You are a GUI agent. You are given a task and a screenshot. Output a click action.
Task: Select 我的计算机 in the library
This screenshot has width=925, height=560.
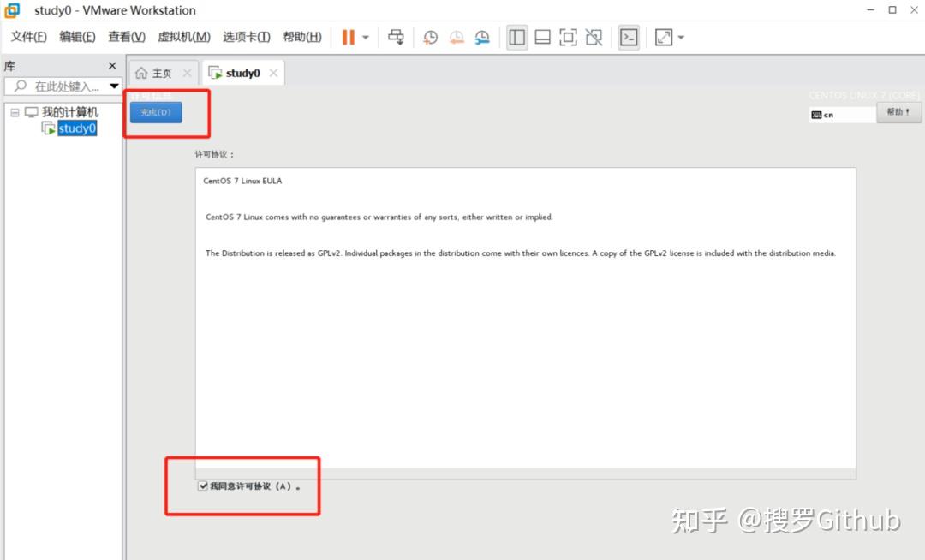click(x=69, y=112)
